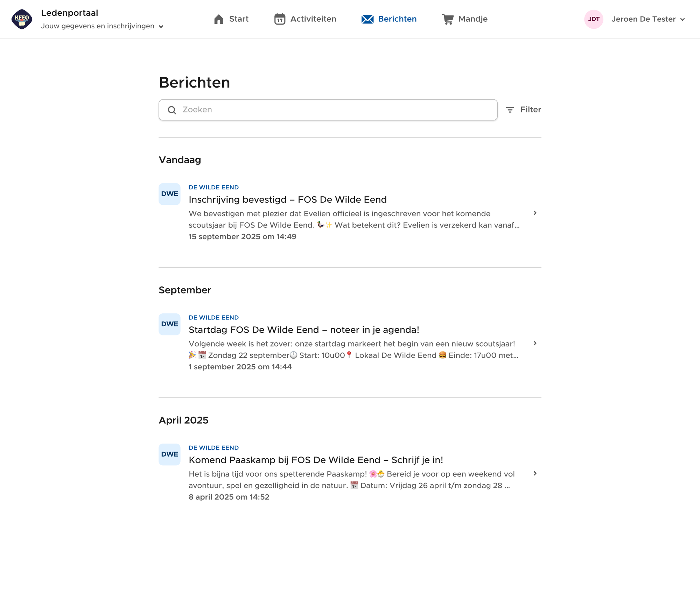Screen dimensions: 700x591
Task: Click DWE badge of Inschrijving bevestigd message
Action: (169, 194)
